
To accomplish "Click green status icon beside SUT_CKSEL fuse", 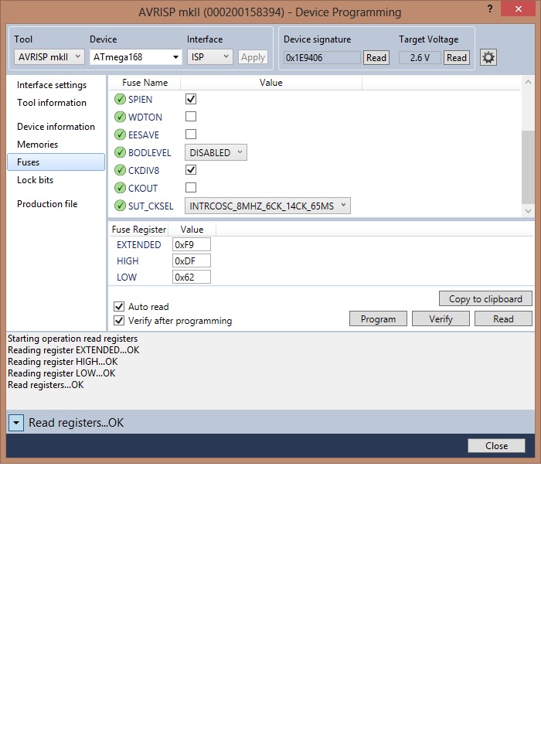I will [x=120, y=206].
